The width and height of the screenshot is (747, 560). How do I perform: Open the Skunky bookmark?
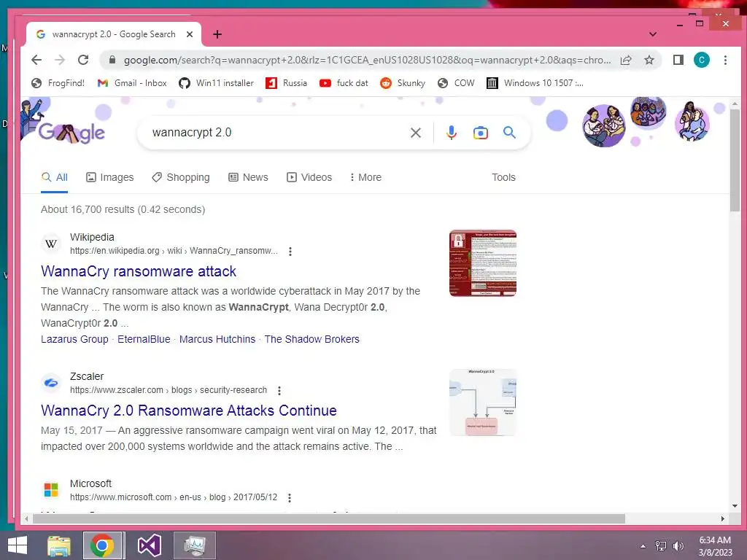click(403, 83)
